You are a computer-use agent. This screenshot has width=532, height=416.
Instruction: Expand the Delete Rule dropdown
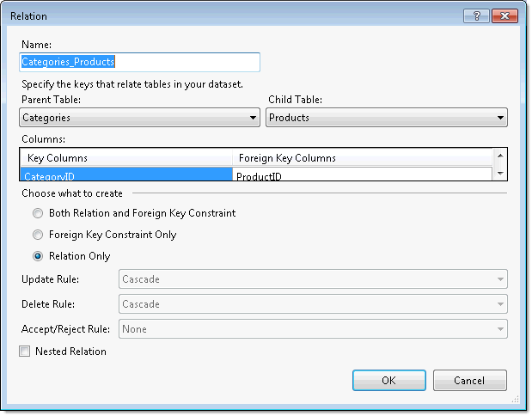pos(312,304)
